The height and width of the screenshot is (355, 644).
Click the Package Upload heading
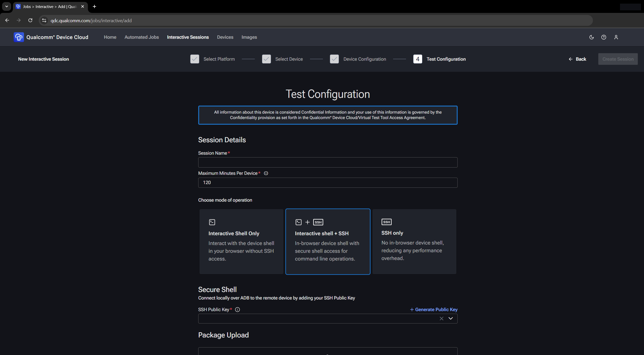coord(223,335)
